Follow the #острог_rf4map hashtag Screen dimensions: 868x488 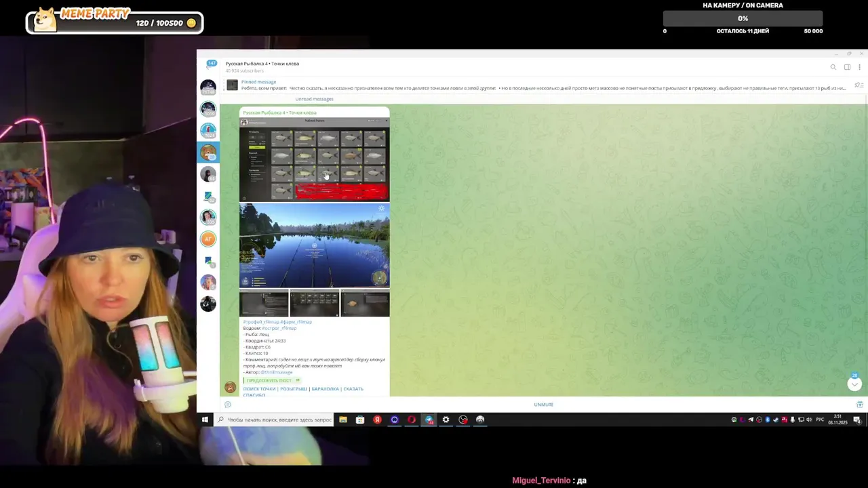[x=279, y=328]
